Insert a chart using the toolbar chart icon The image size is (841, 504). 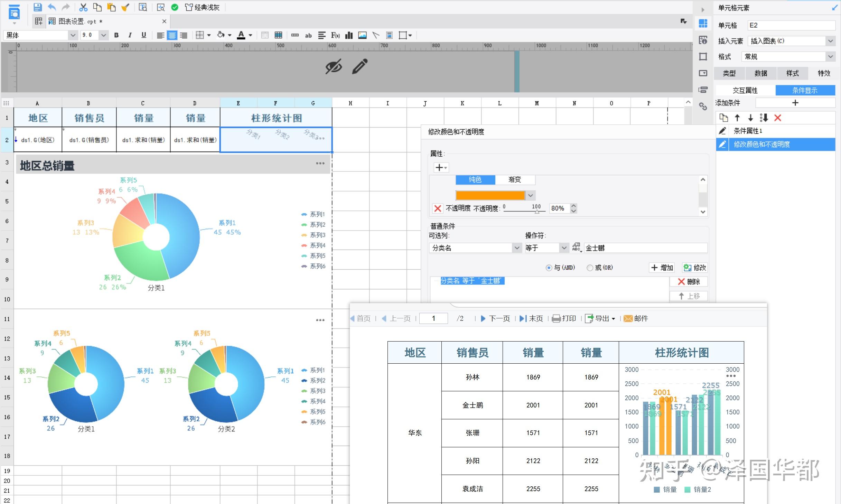pos(348,35)
